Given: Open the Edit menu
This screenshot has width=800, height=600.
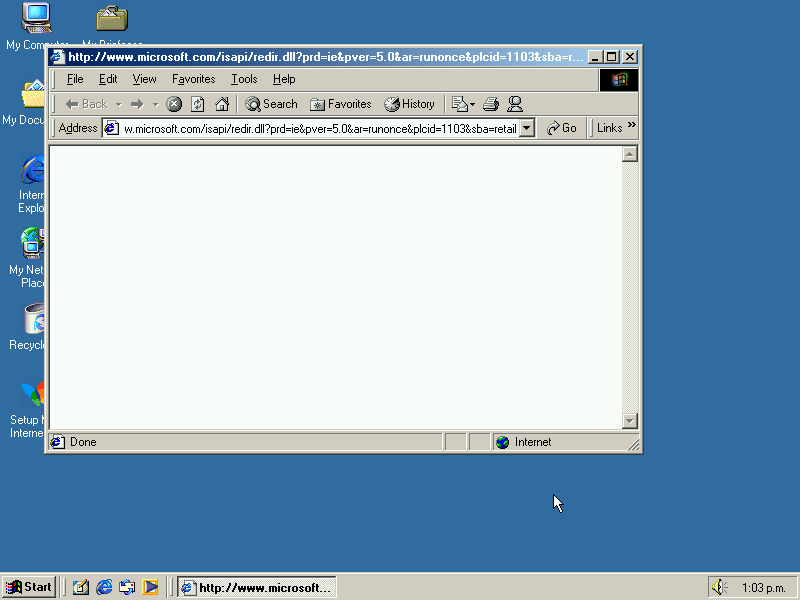Looking at the screenshot, I should 108,79.
